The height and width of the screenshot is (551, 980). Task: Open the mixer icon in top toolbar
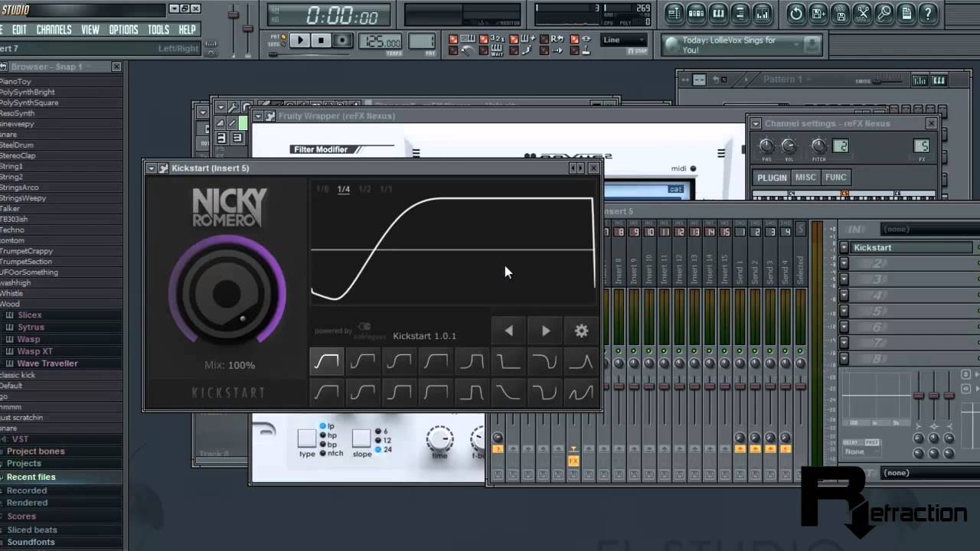click(x=763, y=13)
